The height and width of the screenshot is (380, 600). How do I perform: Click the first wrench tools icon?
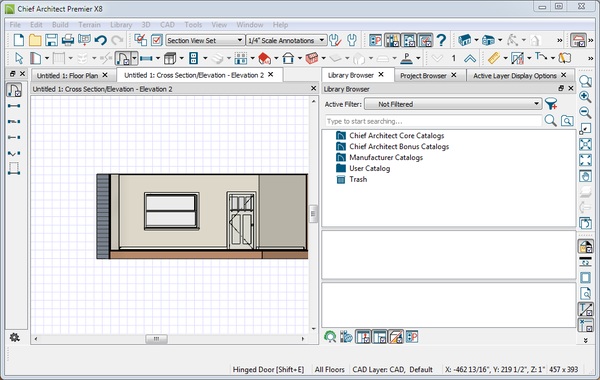pyautogui.click(x=335, y=40)
